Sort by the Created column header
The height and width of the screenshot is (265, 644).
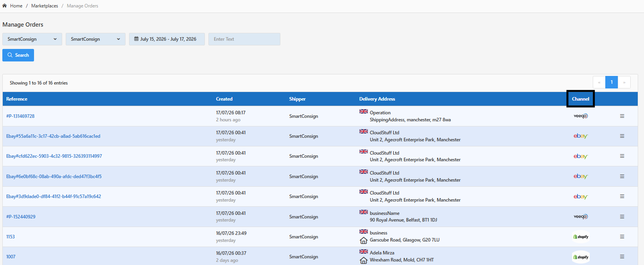click(x=224, y=99)
